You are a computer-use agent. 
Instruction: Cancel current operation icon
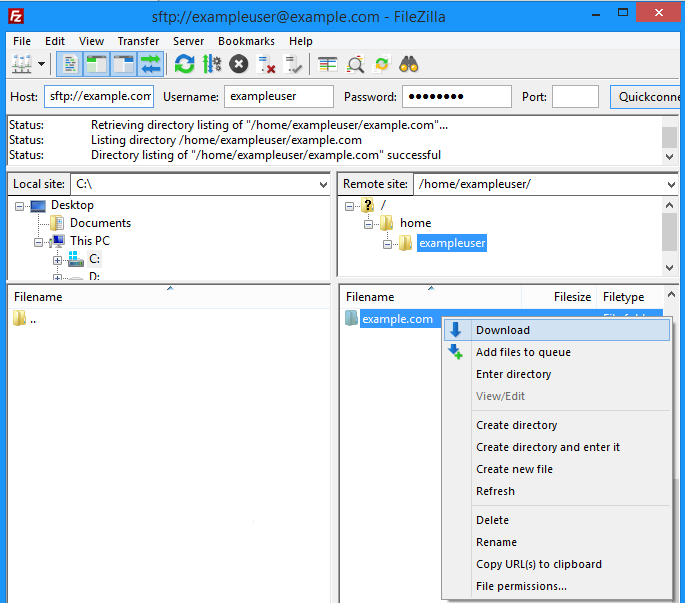click(x=239, y=64)
